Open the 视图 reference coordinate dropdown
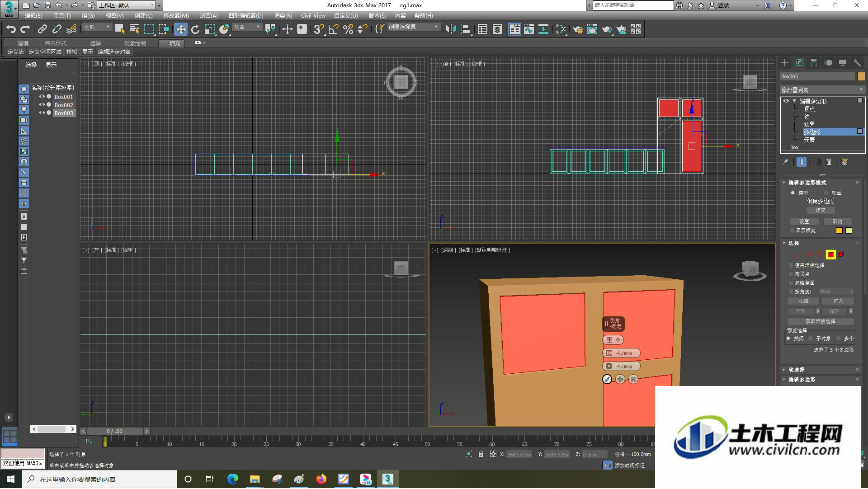The height and width of the screenshot is (489, 868). click(x=247, y=27)
